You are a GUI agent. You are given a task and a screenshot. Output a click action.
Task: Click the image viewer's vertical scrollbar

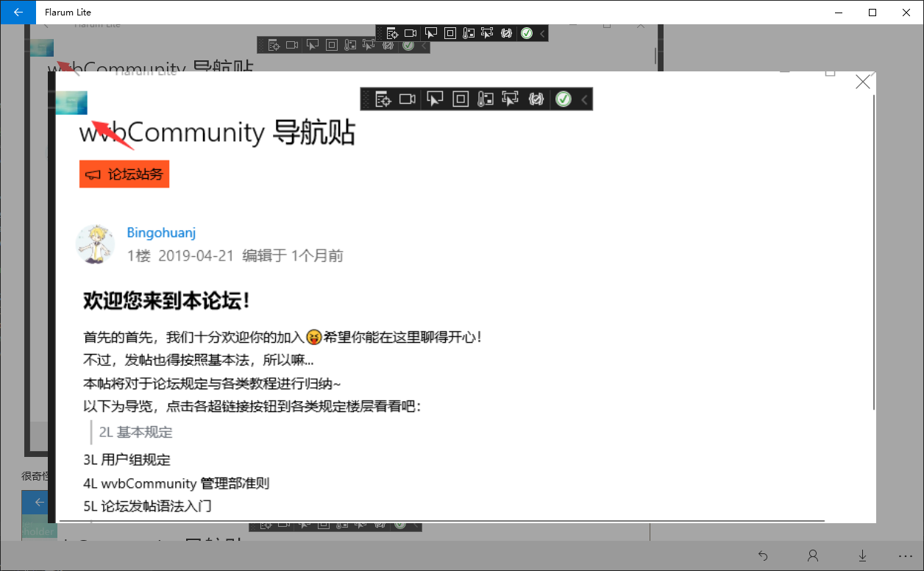(873, 250)
